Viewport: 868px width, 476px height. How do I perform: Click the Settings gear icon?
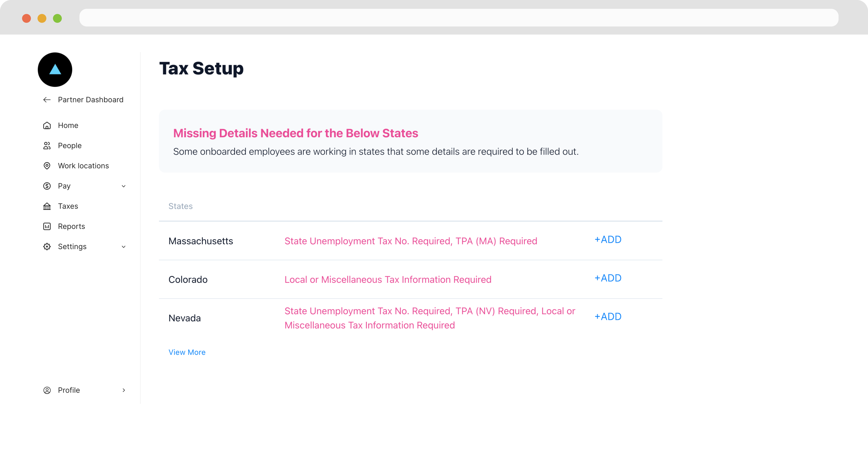(x=47, y=247)
